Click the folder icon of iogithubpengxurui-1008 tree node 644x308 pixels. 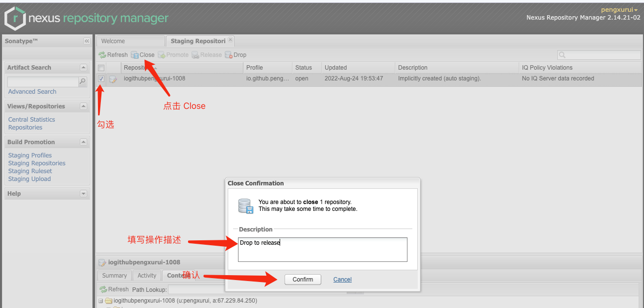coord(109,301)
